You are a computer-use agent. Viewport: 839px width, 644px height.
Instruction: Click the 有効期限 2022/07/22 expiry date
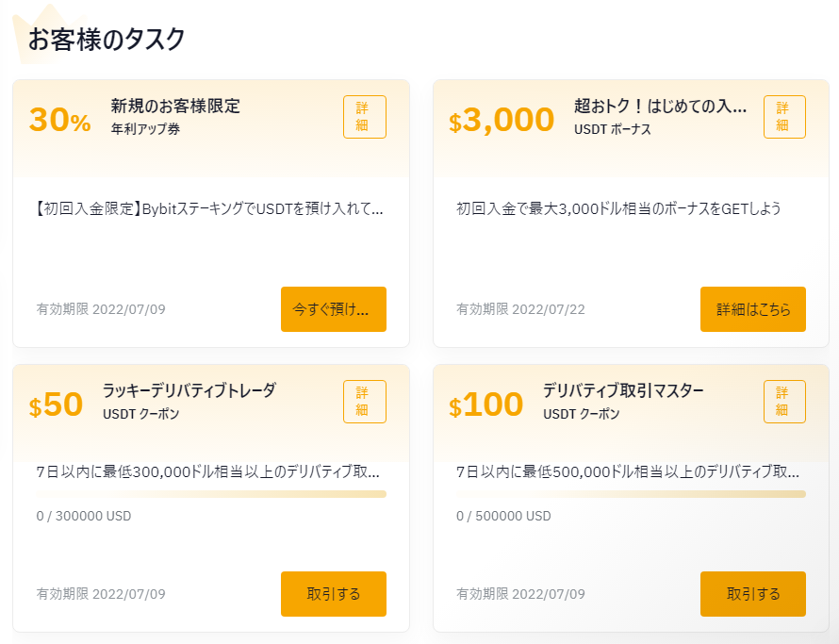click(519, 308)
